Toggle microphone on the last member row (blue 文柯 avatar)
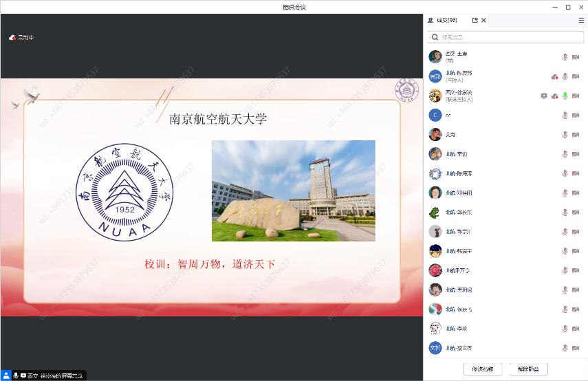Screen dimensions: 588x381 (565, 348)
